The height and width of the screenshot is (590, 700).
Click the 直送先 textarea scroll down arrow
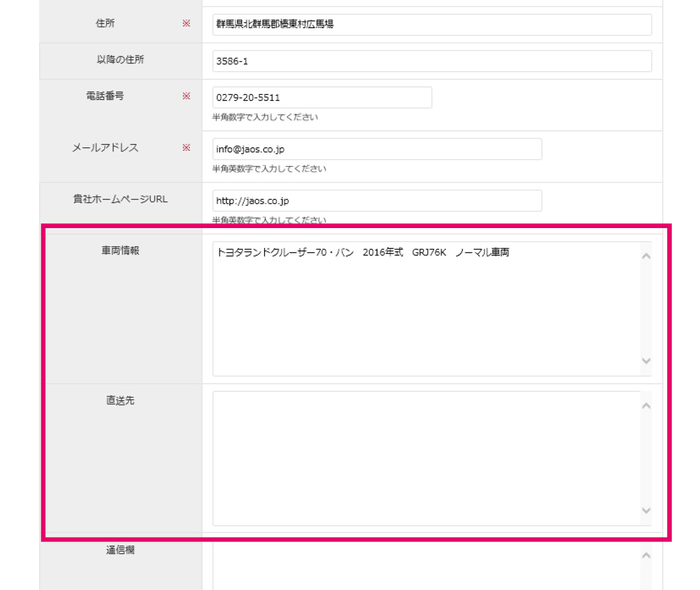[646, 510]
